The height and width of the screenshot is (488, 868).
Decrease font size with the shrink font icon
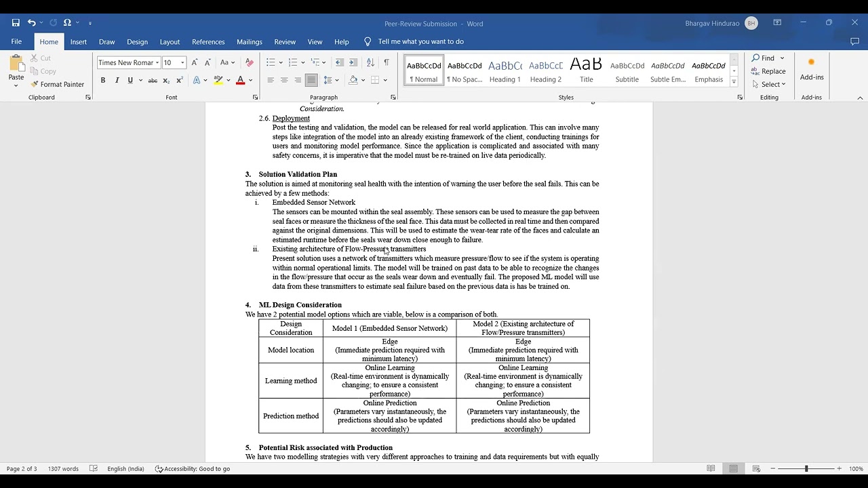[208, 62]
